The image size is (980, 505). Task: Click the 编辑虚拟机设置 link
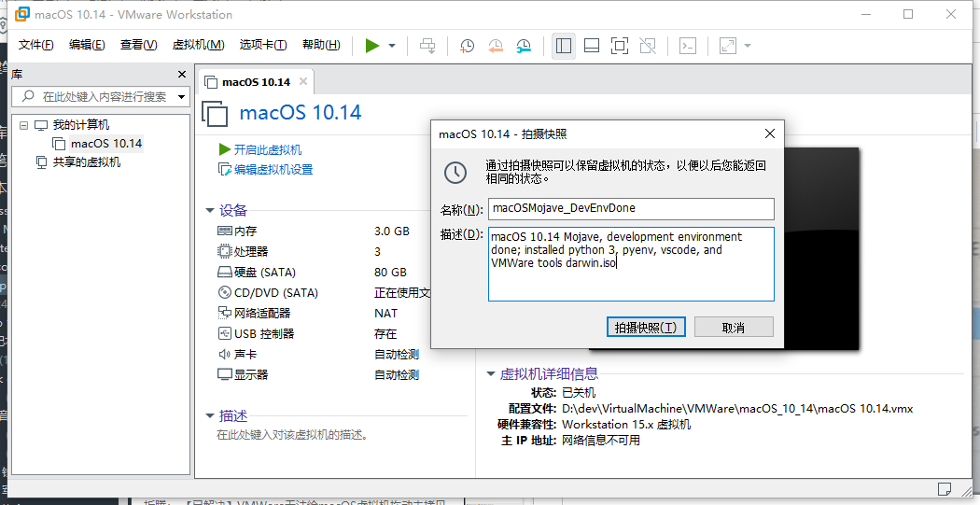(273, 169)
